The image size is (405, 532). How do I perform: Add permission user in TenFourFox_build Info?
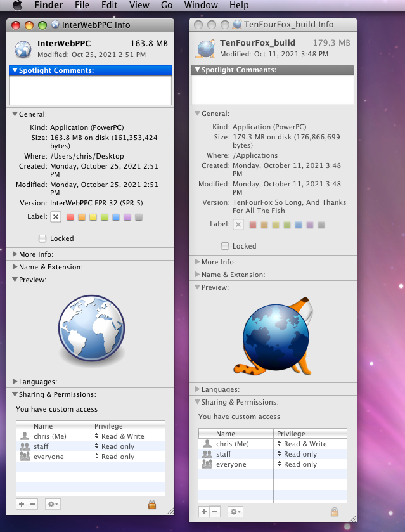pos(204,511)
